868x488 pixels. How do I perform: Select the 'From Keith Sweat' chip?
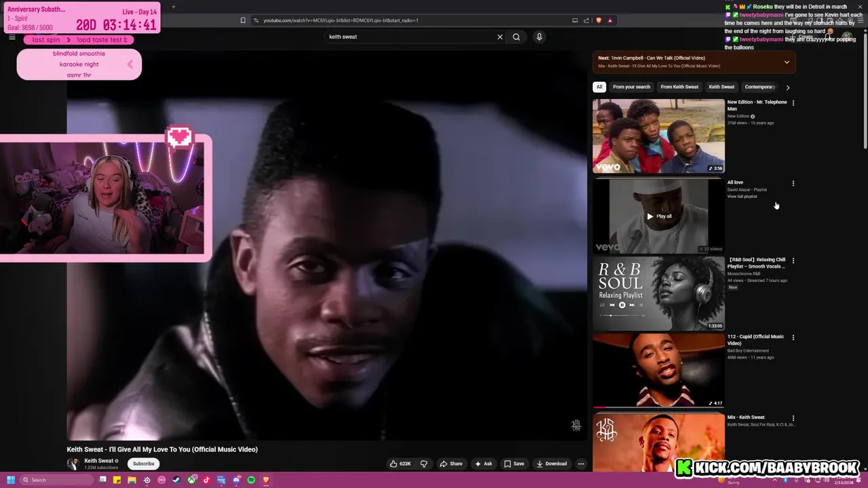[679, 87]
